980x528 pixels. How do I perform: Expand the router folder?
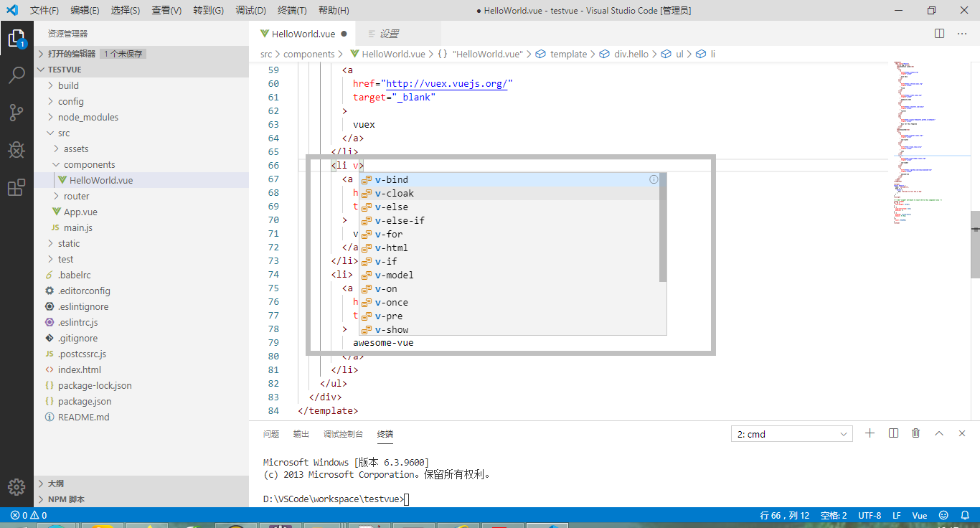point(141,196)
